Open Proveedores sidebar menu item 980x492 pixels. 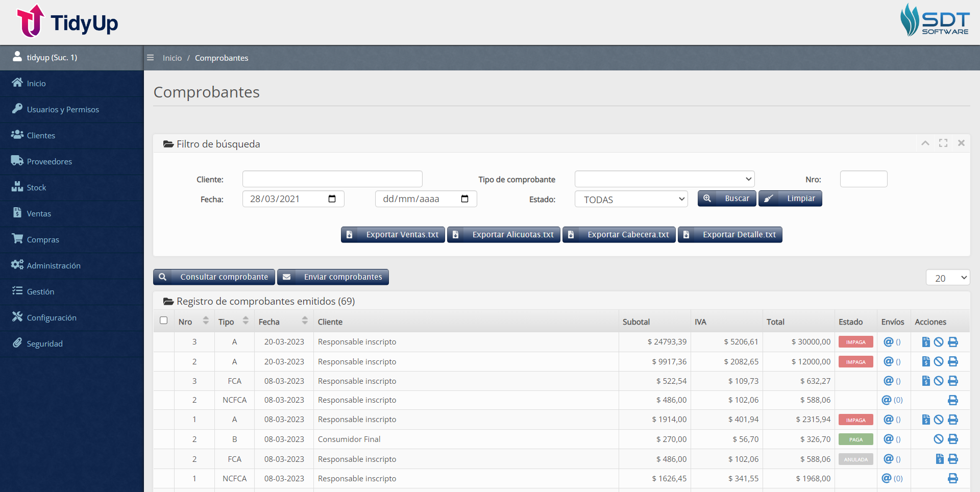71,161
